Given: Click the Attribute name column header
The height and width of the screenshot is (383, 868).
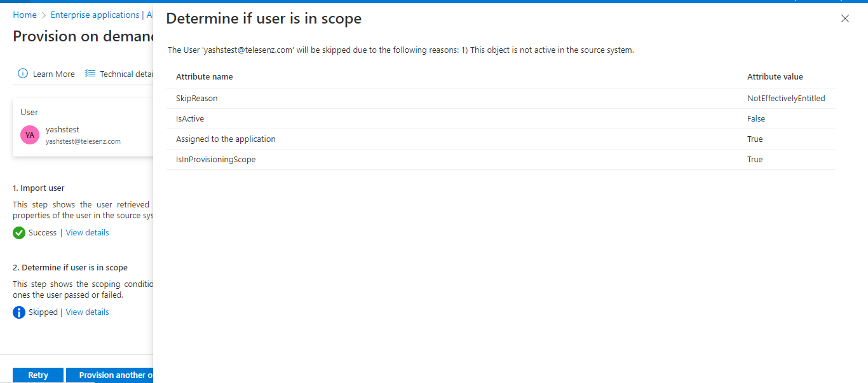Looking at the screenshot, I should [x=203, y=76].
